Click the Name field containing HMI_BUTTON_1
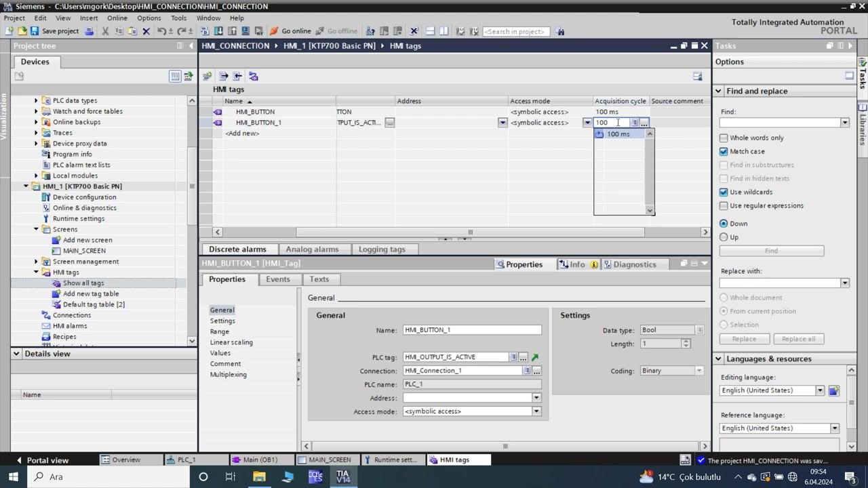This screenshot has height=488, width=868. (472, 330)
